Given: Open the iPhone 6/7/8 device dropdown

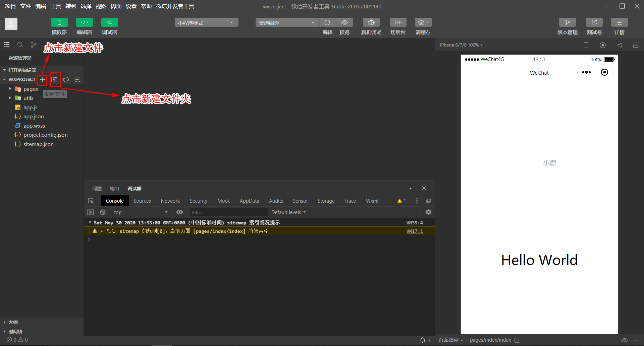Looking at the screenshot, I should [x=461, y=45].
